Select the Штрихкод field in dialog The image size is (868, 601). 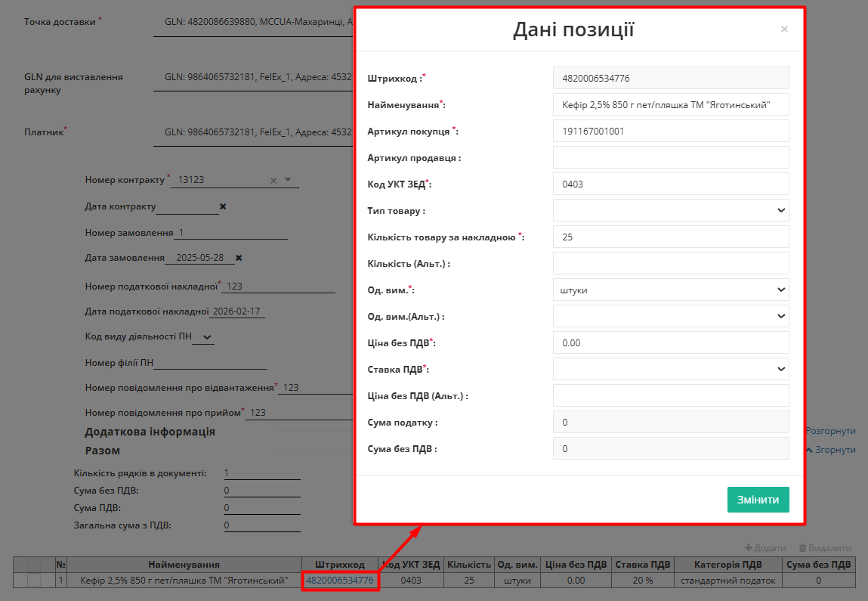click(x=671, y=78)
